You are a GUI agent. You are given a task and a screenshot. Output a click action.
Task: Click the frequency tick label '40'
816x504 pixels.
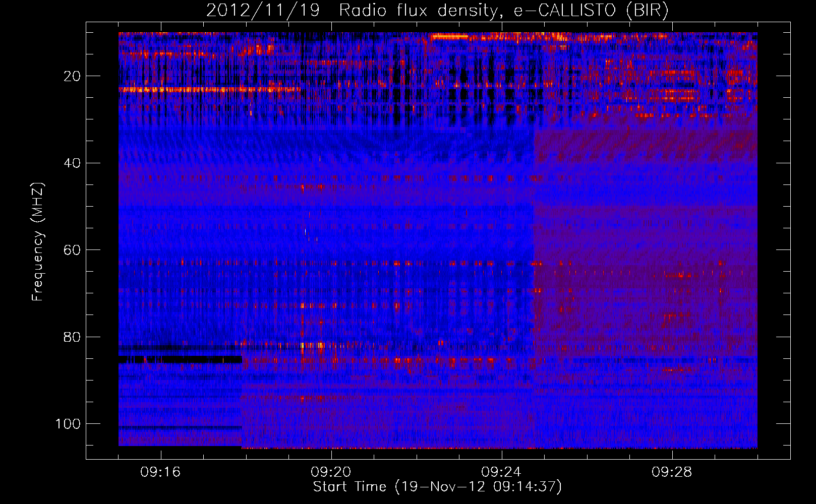click(72, 163)
